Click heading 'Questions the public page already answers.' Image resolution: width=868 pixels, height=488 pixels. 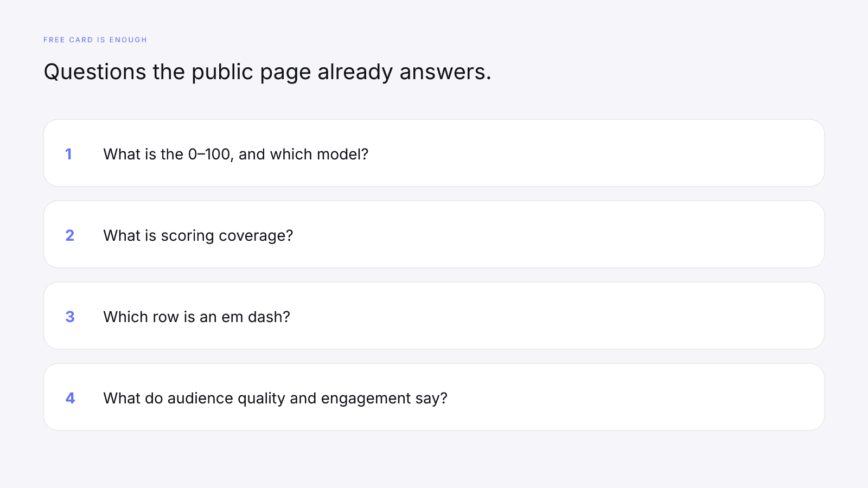(x=267, y=72)
